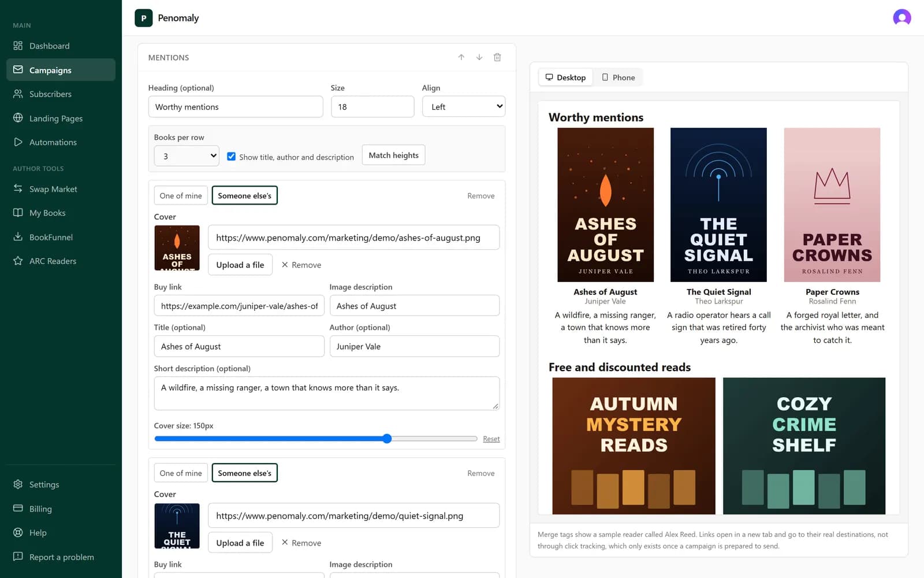Viewport: 924px width, 578px height.
Task: Open My Books in sidebar
Action: (61, 213)
